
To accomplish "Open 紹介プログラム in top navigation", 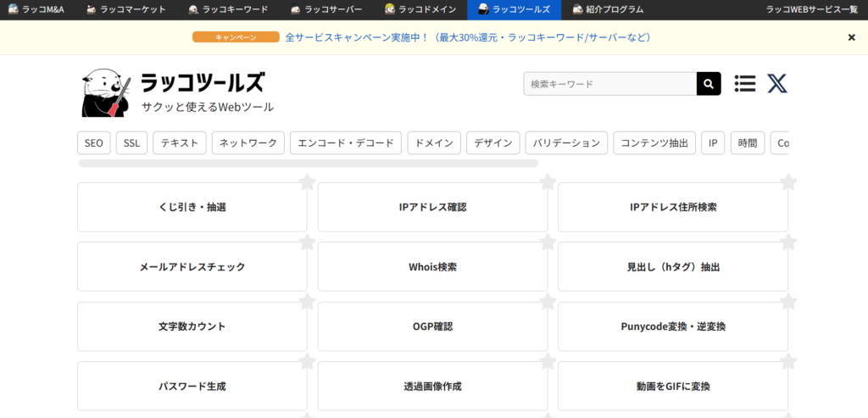I will point(608,9).
